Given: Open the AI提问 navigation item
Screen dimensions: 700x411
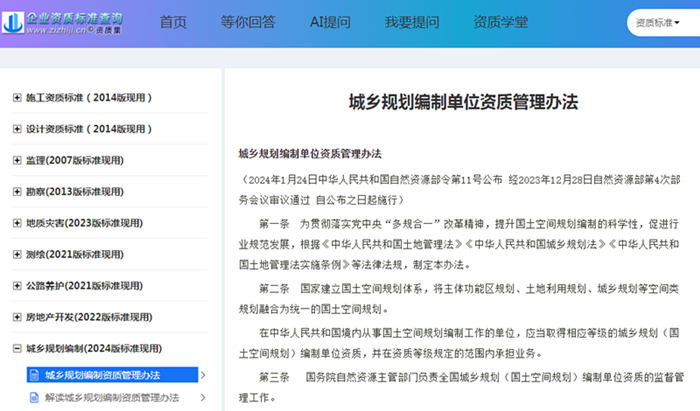Looking at the screenshot, I should pyautogui.click(x=331, y=22).
